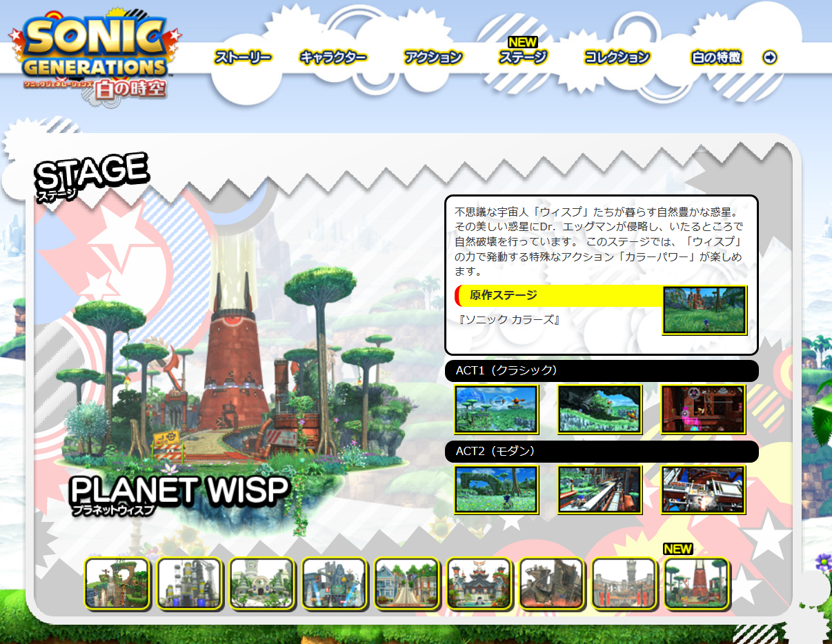Click the ACT2（モダン） header bar
This screenshot has height=644, width=832.
(602, 452)
